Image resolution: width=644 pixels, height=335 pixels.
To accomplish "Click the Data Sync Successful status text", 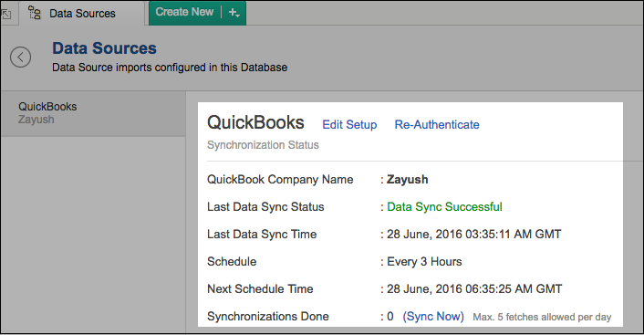I will 444,207.
